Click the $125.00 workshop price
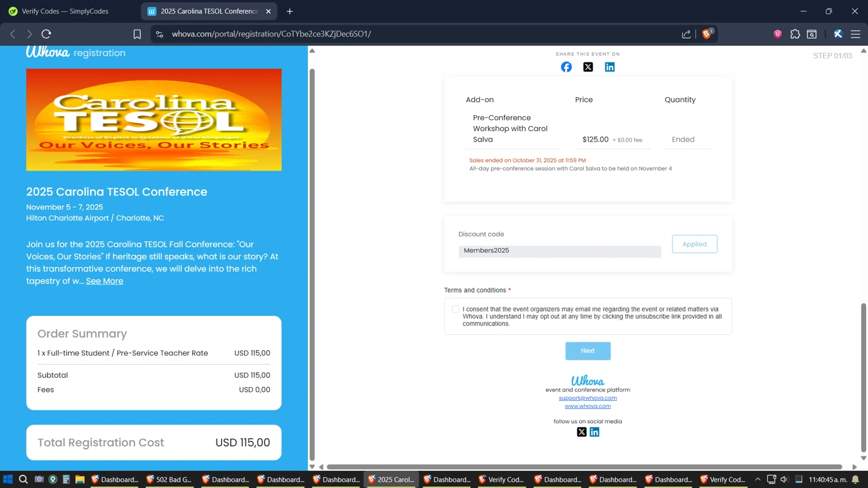The image size is (868, 488). [x=595, y=139]
